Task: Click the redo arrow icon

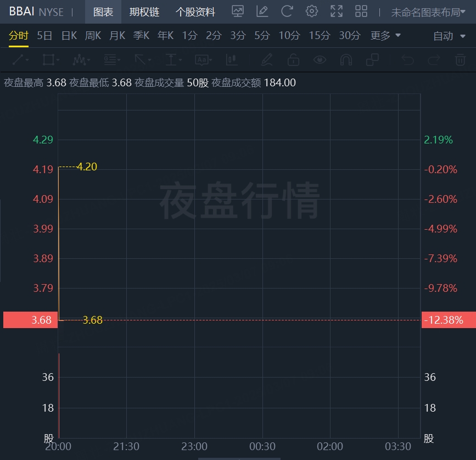Action: (434, 60)
